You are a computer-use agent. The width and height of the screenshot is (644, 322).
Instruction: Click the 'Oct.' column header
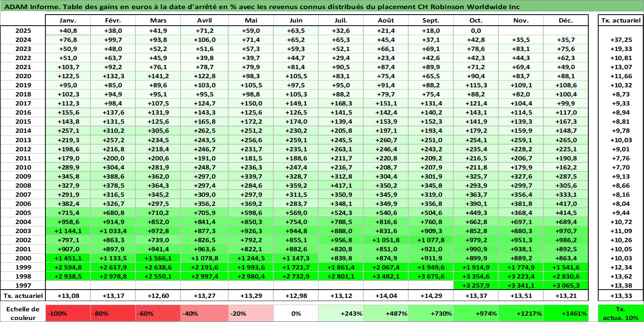(x=476, y=21)
